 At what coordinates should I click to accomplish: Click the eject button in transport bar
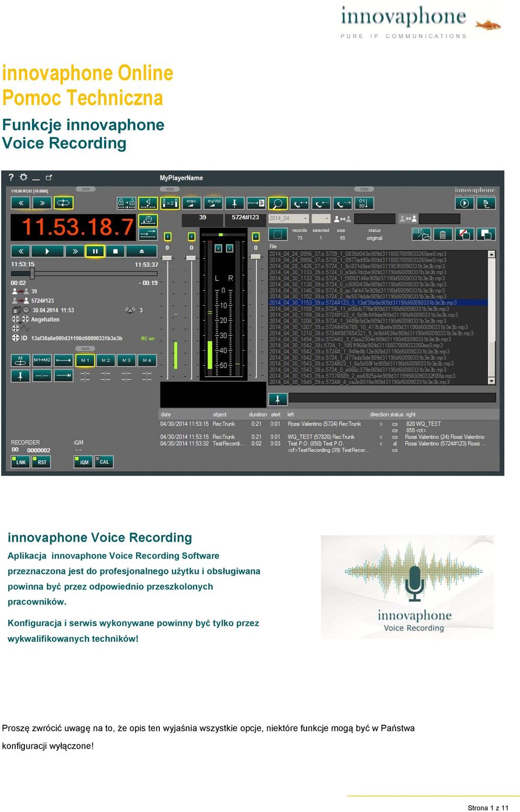(141, 251)
